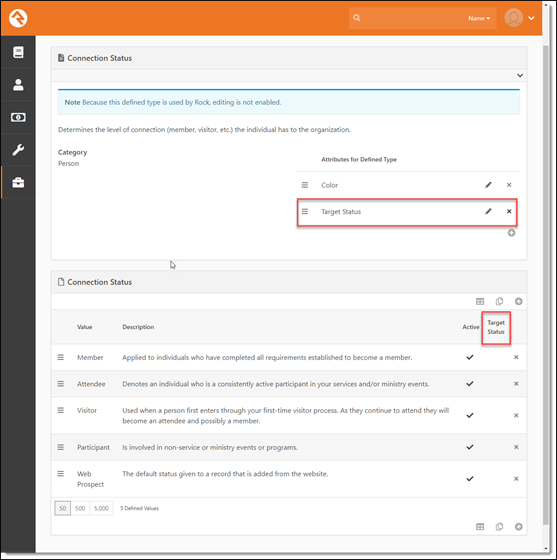The image size is (557, 560).
Task: Export grid to Excel from top toolbar
Action: pyautogui.click(x=480, y=301)
